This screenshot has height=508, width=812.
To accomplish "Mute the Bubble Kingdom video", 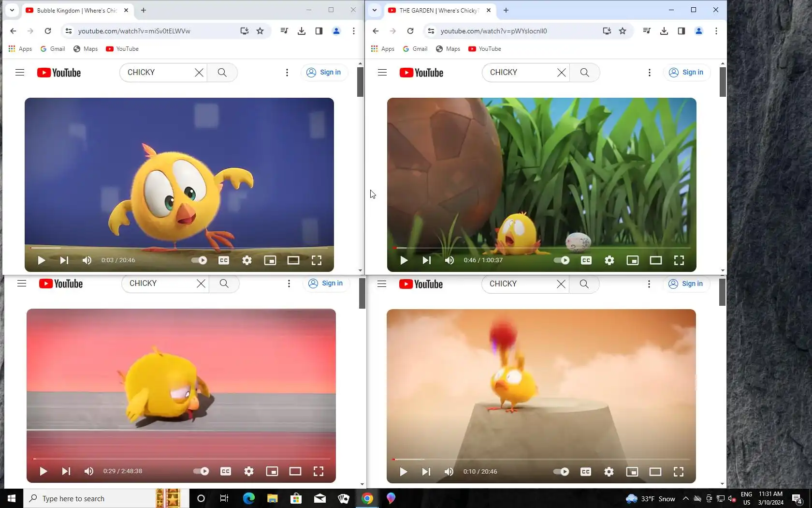I will point(87,260).
